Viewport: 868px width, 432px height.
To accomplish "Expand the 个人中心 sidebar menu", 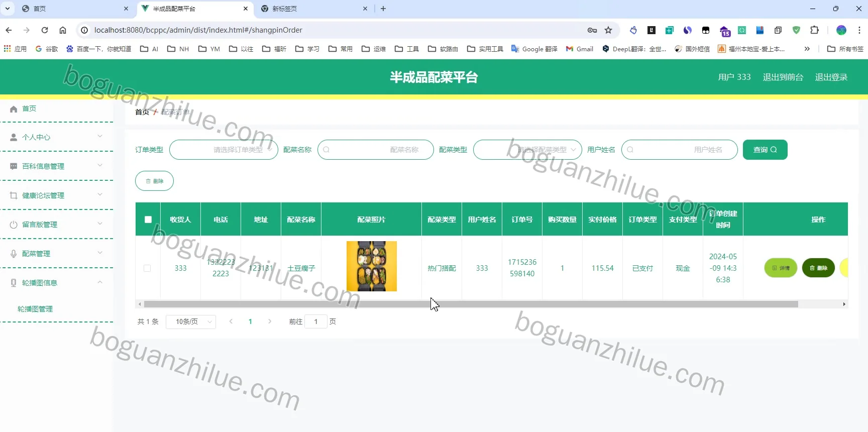I will click(x=56, y=137).
